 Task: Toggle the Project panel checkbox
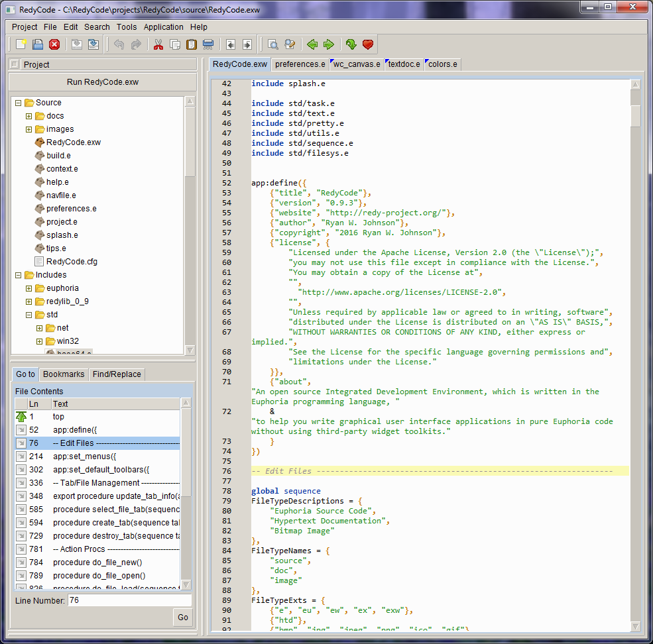pyautogui.click(x=15, y=64)
